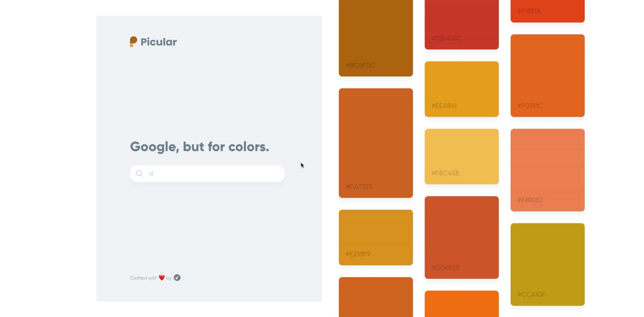Pick the #F8C458 yellow swatch
The image size is (644, 317).
461,157
